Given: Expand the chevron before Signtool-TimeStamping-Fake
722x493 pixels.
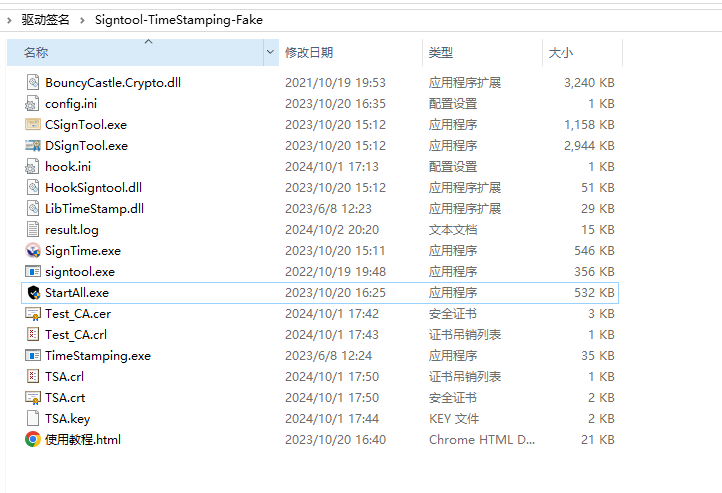Looking at the screenshot, I should pyautogui.click(x=82, y=19).
